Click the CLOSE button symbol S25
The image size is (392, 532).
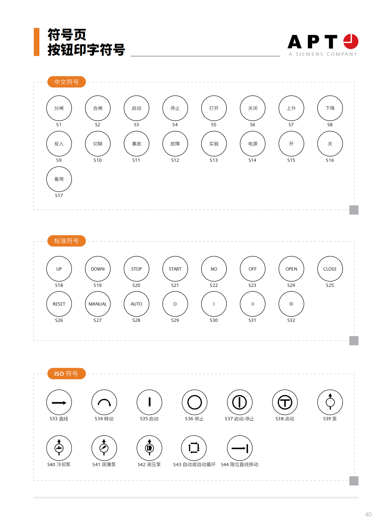pyautogui.click(x=330, y=269)
